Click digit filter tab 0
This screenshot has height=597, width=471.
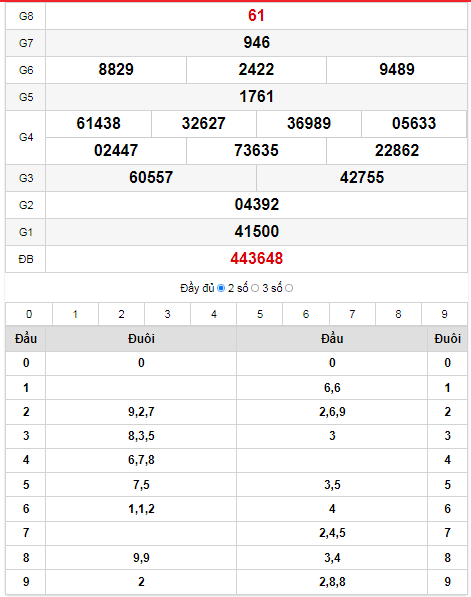coord(29,314)
